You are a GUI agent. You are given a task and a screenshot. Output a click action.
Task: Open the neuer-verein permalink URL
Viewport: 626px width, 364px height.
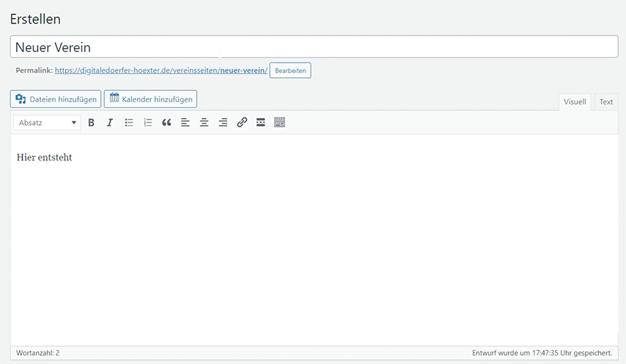click(x=161, y=71)
